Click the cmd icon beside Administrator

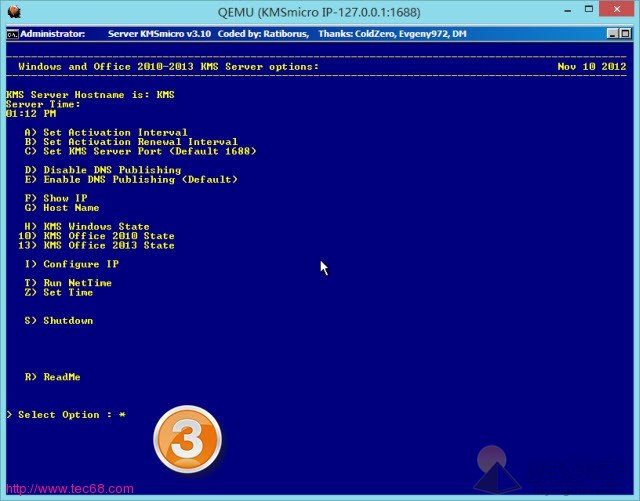pos(12,34)
